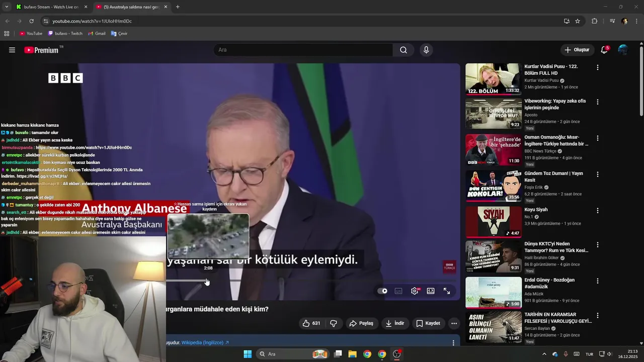Image resolution: width=644 pixels, height=362 pixels.
Task: Open more options for Osman Osmanoğlu video
Action: [x=598, y=138]
